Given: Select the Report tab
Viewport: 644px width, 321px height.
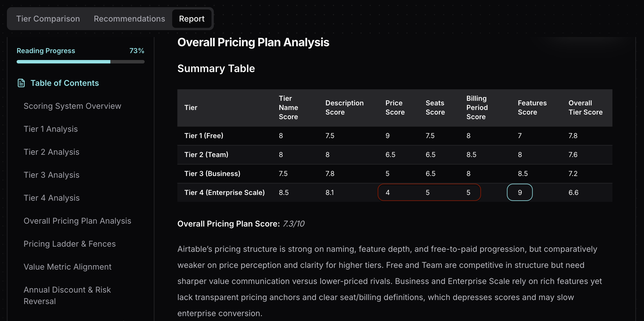Looking at the screenshot, I should tap(192, 18).
